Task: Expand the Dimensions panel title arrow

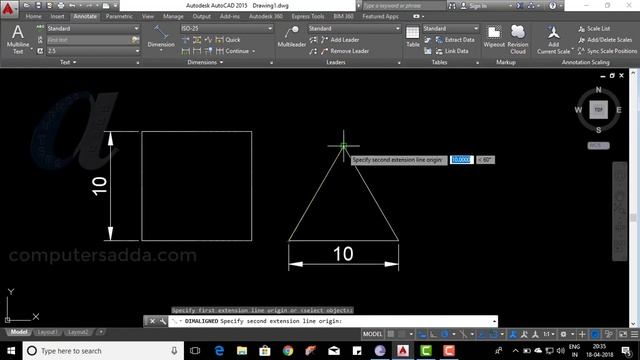Action: point(222,62)
